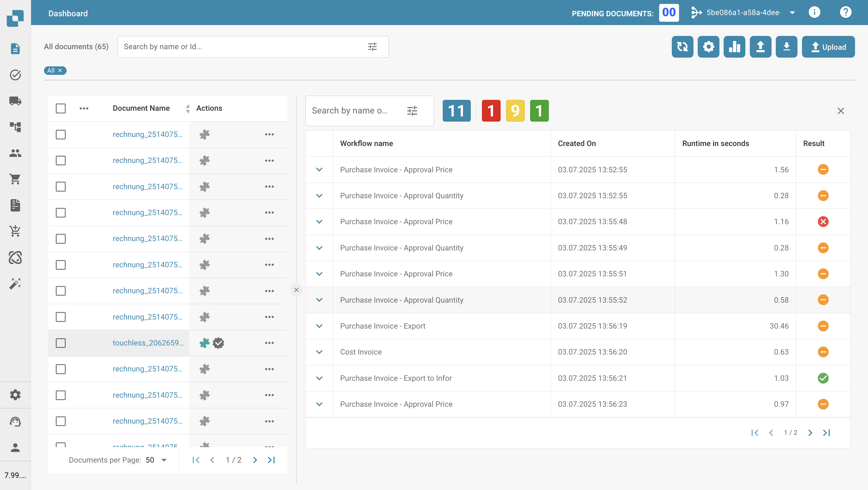Click the red failed count badge

[x=491, y=111]
